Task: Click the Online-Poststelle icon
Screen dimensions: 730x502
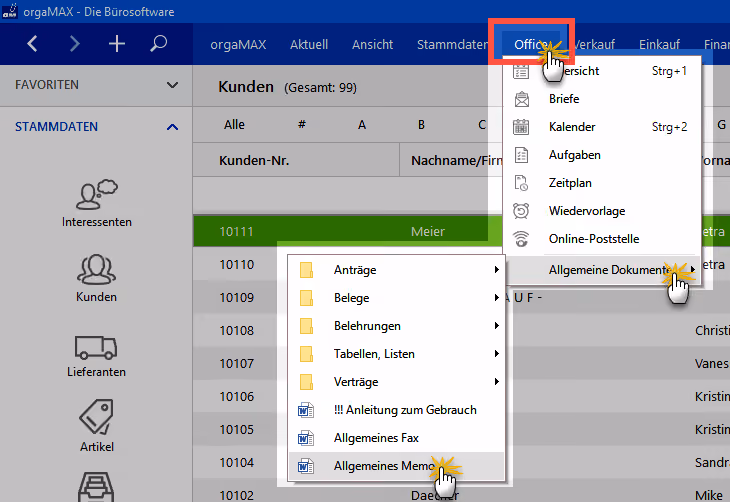Action: 521,239
